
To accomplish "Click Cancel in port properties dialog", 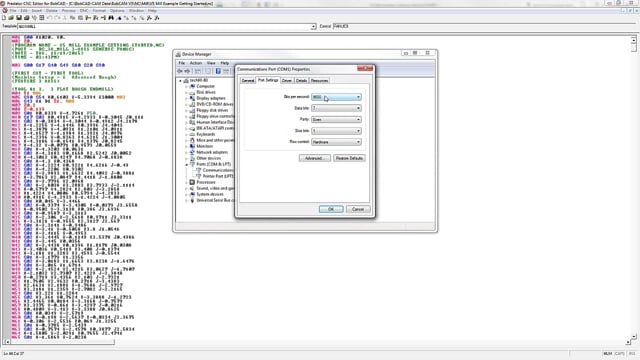I will tap(358, 209).
